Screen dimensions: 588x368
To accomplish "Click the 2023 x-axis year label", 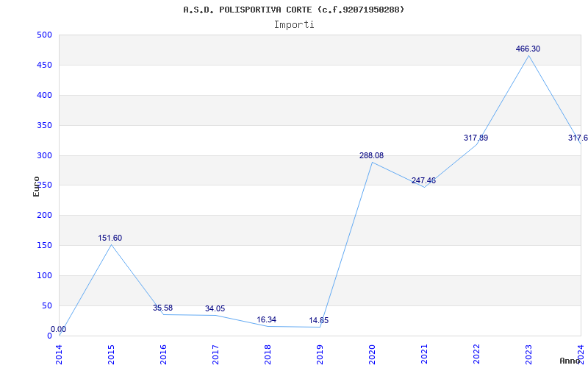I will click(x=528, y=354).
